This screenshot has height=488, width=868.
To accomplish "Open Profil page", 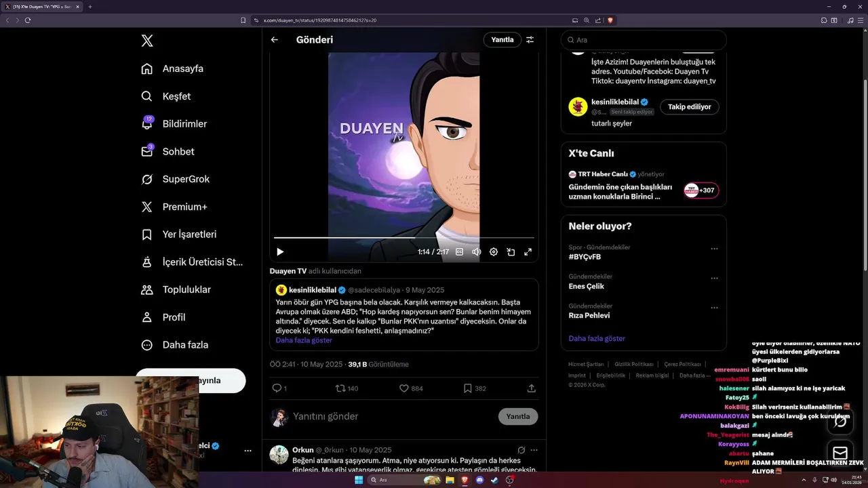I will [163, 317].
